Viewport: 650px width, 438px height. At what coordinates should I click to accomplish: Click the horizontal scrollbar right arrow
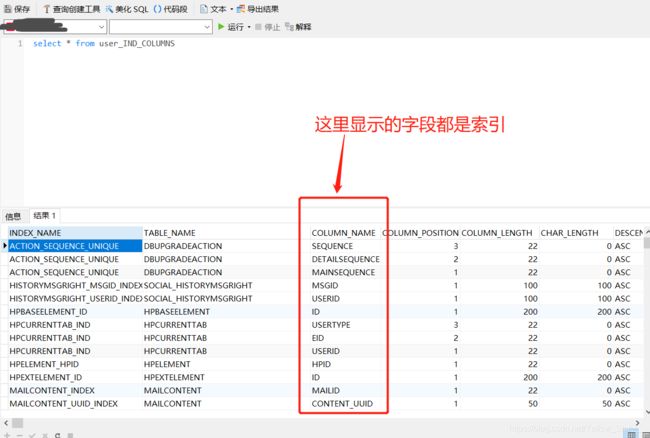(637, 423)
